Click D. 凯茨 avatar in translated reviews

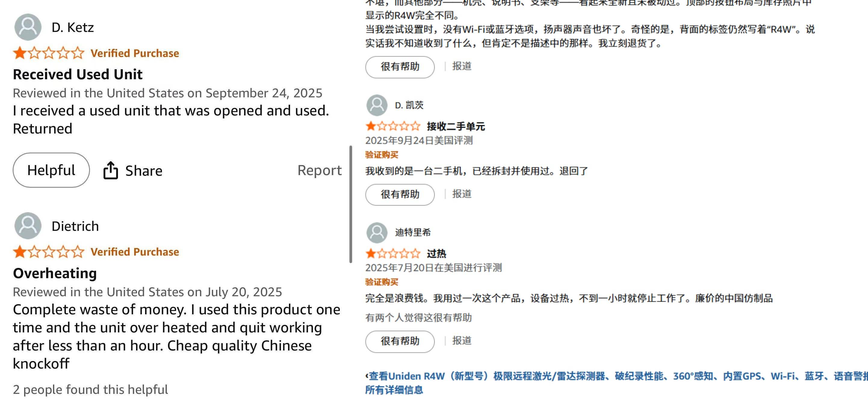(377, 105)
